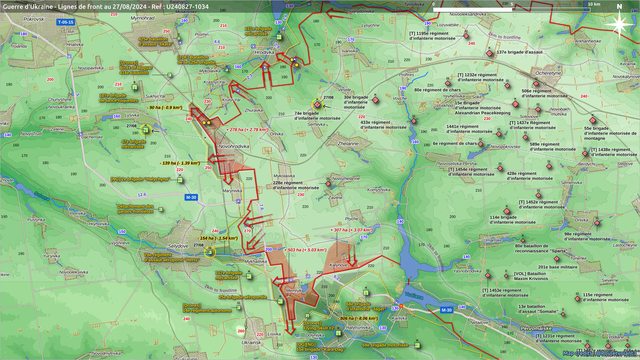The height and width of the screenshot is (360, 640).
Task: Click the '+ 503 ha' area gain label
Action: (x=306, y=249)
